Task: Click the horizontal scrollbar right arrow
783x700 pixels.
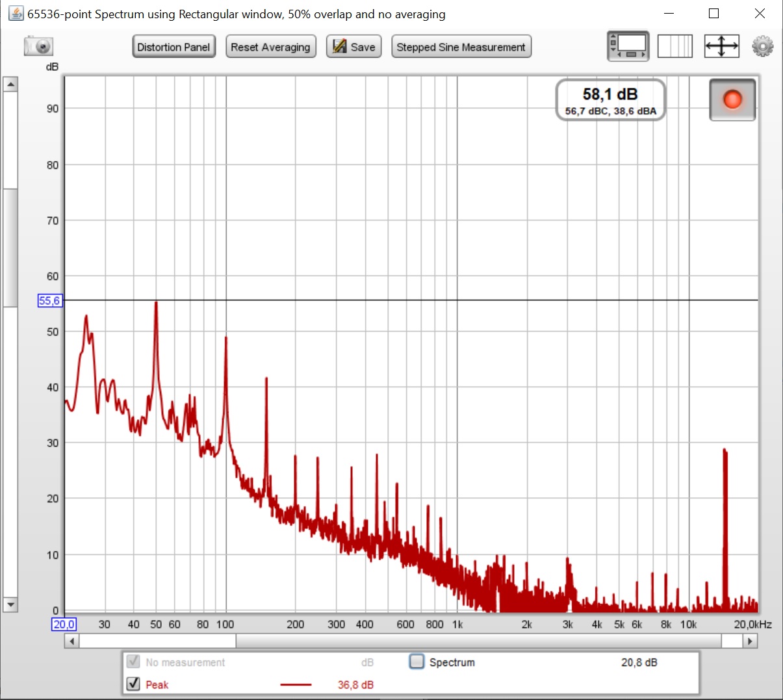Action: (750, 642)
